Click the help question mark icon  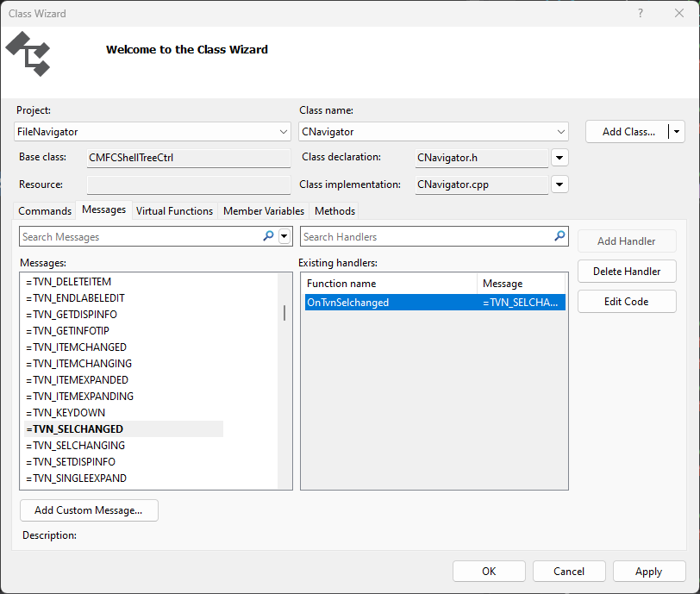[x=641, y=14]
